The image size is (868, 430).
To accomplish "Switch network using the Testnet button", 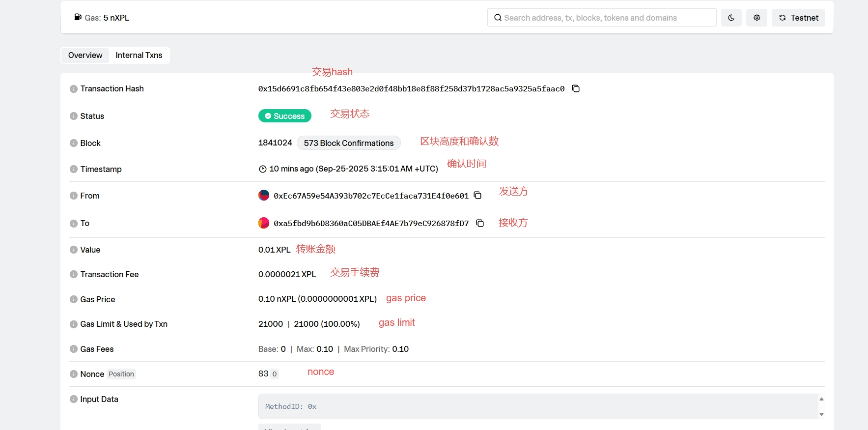I will [x=798, y=18].
